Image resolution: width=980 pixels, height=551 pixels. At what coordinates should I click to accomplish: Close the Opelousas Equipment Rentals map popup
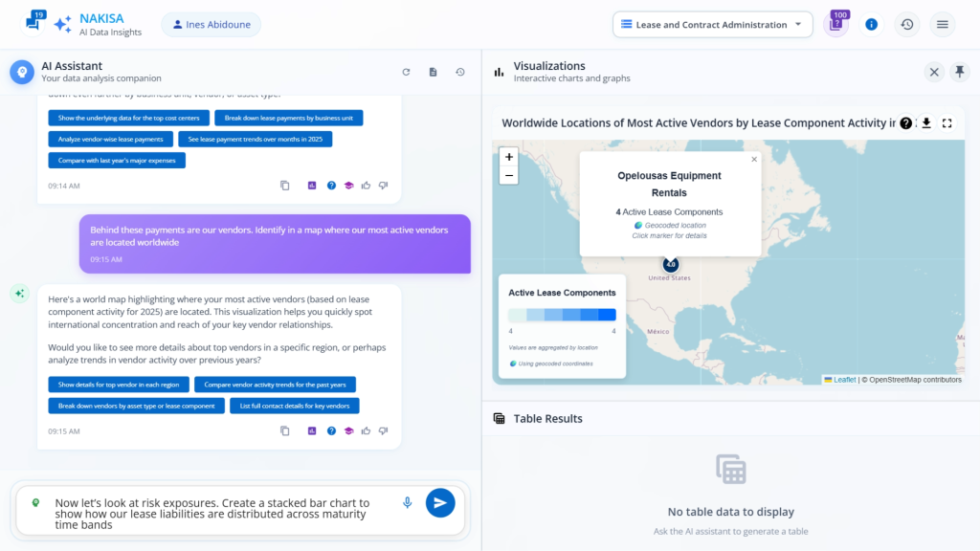click(x=753, y=159)
